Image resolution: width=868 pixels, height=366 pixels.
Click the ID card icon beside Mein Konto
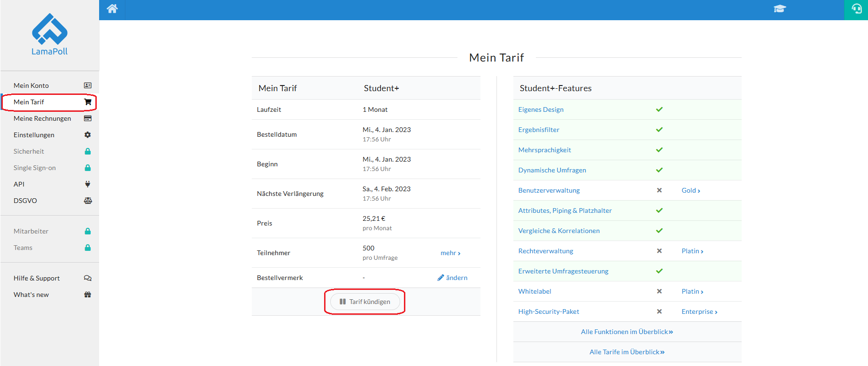click(x=88, y=86)
